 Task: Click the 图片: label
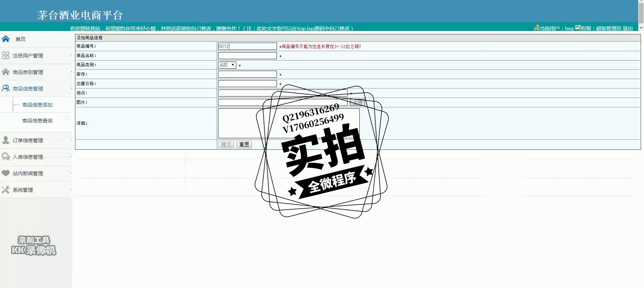[82, 102]
